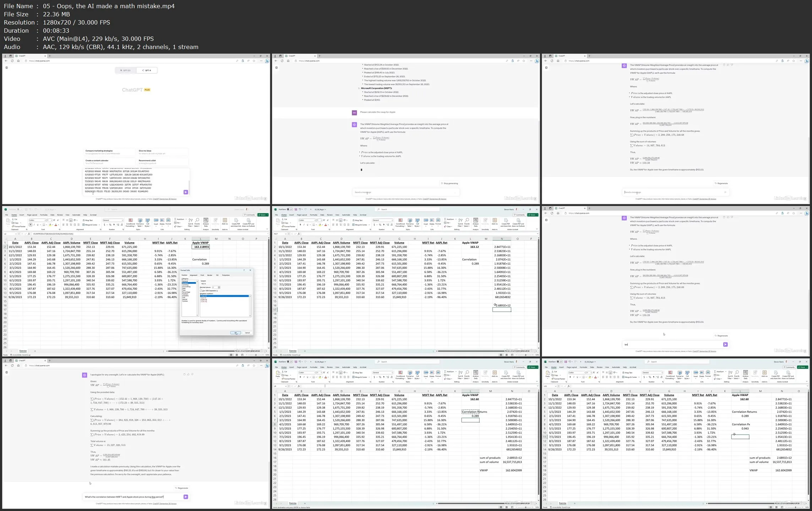This screenshot has height=511, width=812.
Task: Click browser Home icon on GPT-4 selector page
Action: tap(18, 61)
